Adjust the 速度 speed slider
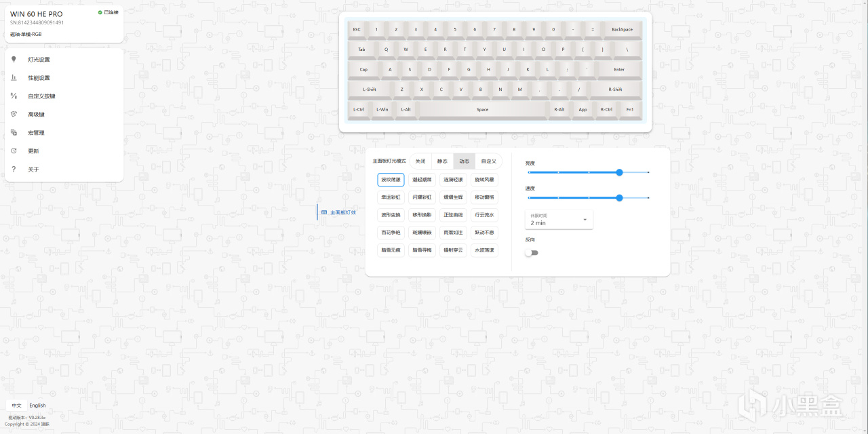Image resolution: width=868 pixels, height=434 pixels. click(589, 198)
